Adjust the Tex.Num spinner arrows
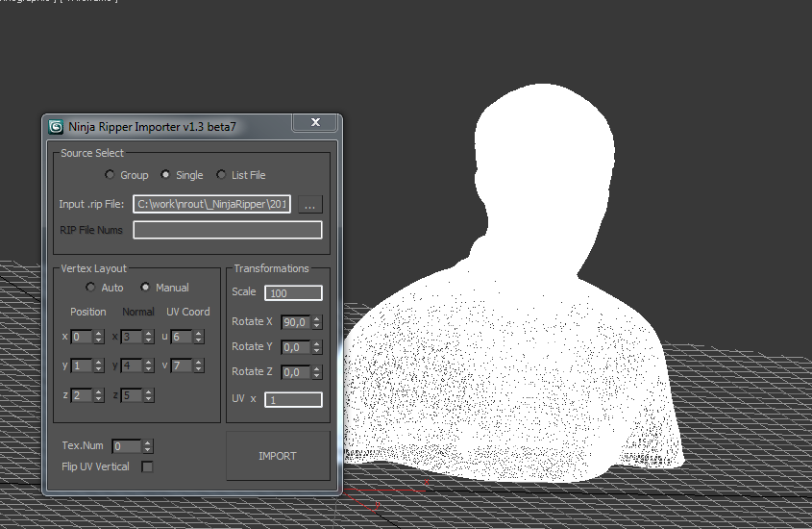812x529 pixels. pyautogui.click(x=147, y=446)
